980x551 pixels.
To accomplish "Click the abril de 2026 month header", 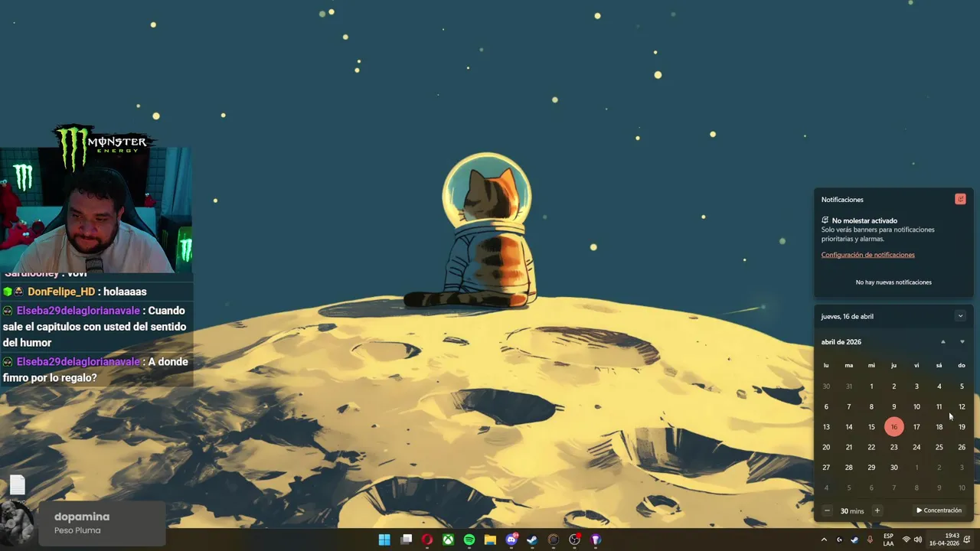I will (841, 342).
